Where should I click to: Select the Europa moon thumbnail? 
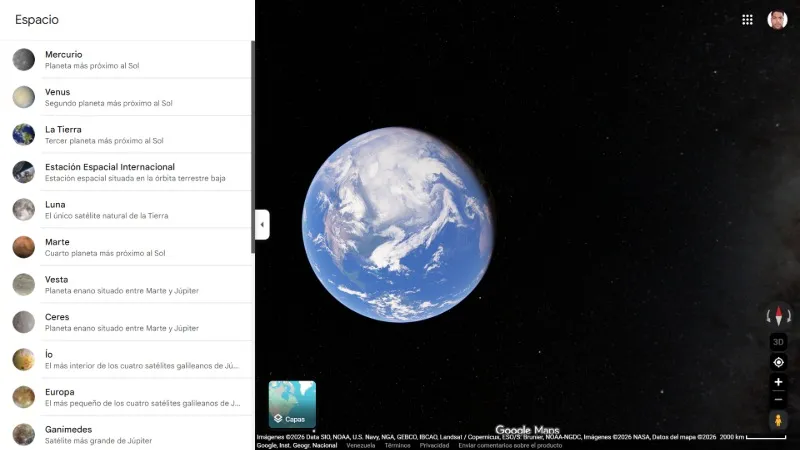(23, 397)
